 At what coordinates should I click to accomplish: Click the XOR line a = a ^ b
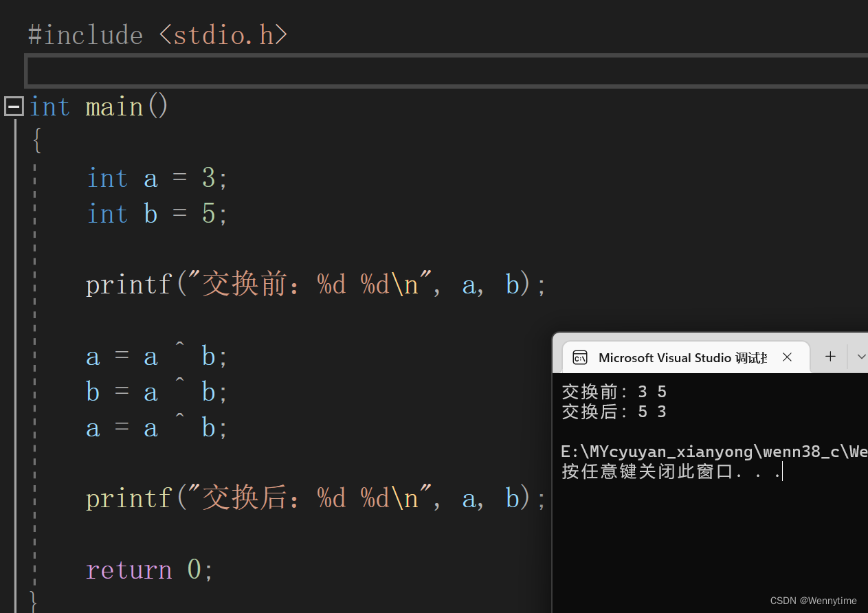point(158,355)
